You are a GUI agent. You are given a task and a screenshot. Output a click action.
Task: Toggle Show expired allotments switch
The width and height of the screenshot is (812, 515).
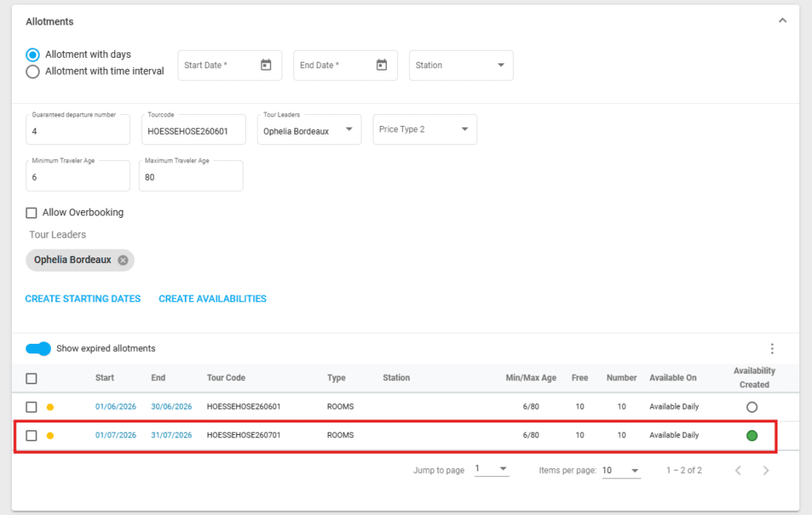click(38, 349)
